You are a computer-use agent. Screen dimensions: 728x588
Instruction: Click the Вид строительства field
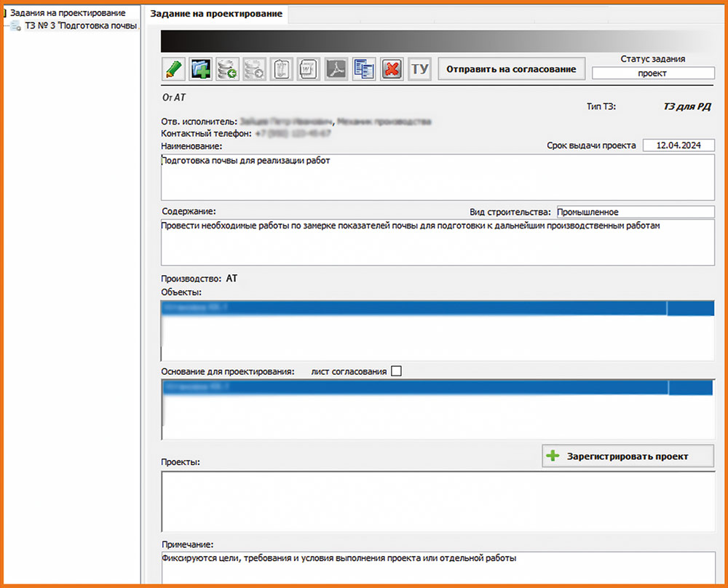635,212
